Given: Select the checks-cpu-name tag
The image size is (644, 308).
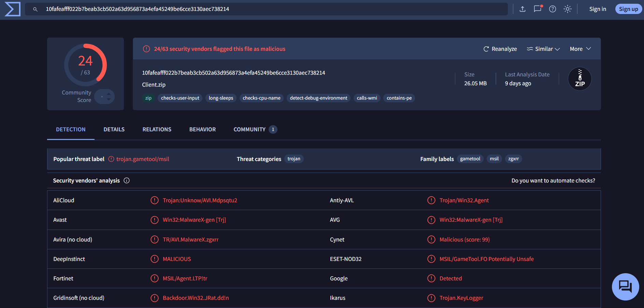Looking at the screenshot, I should (261, 98).
